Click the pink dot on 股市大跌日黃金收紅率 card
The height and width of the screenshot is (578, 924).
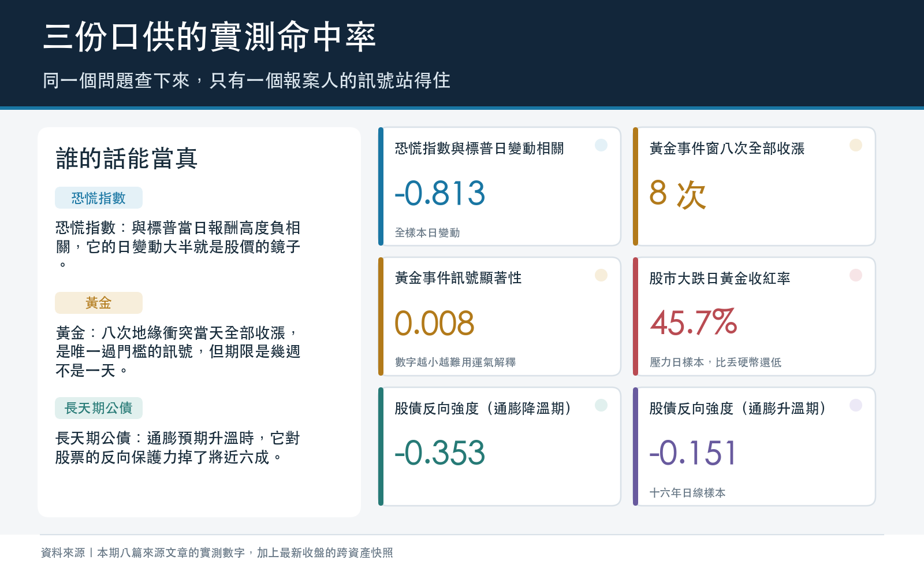point(856,275)
